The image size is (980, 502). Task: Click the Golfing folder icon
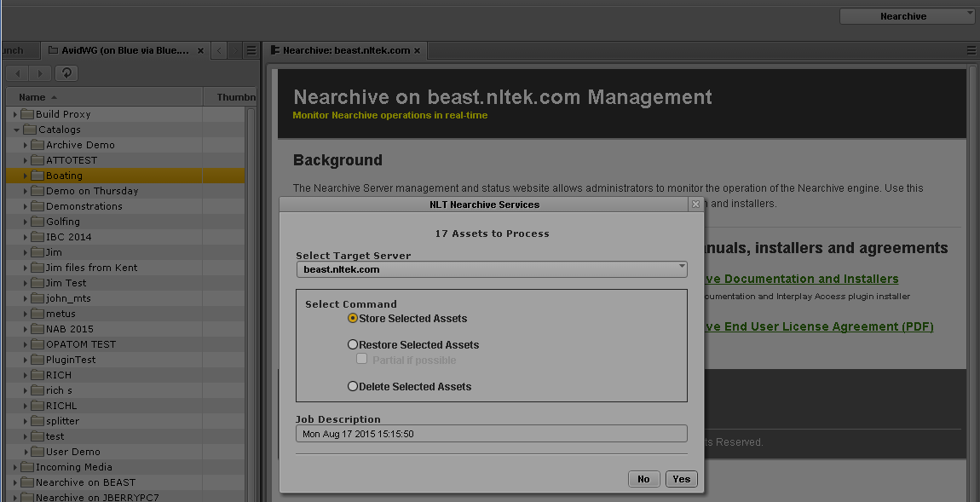pyautogui.click(x=37, y=222)
